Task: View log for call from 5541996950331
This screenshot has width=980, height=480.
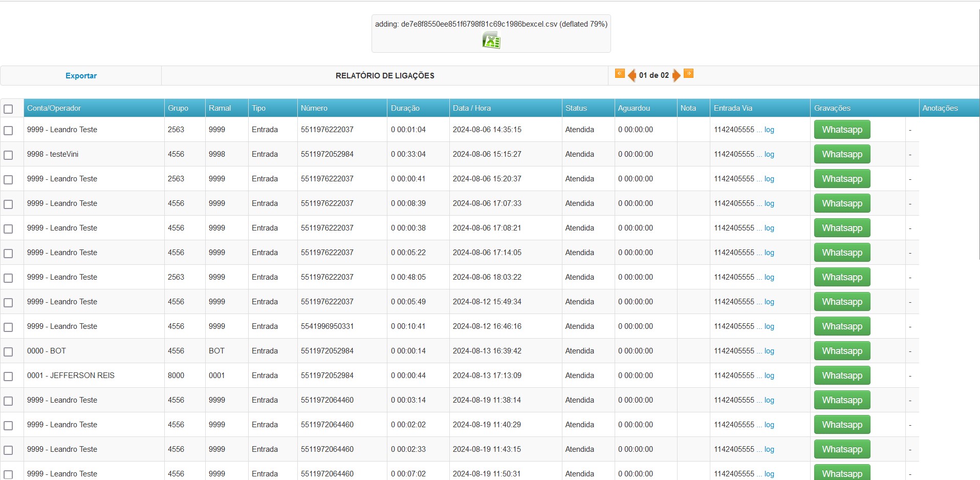Action: (x=769, y=326)
